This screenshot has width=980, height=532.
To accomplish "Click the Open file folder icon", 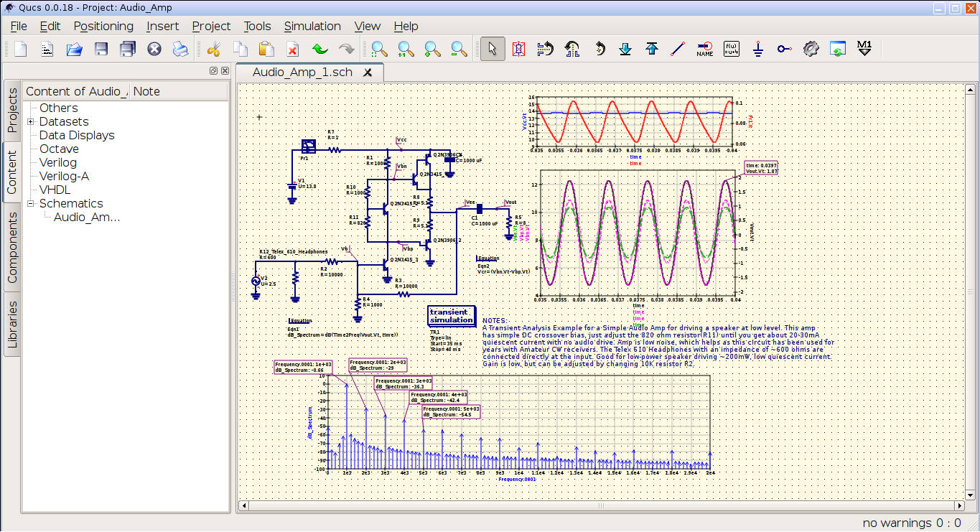I will (74, 50).
